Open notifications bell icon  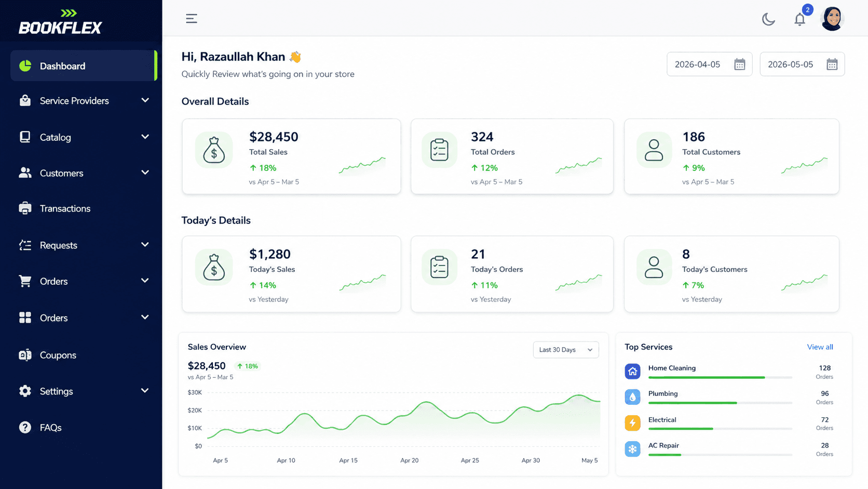[x=800, y=19]
